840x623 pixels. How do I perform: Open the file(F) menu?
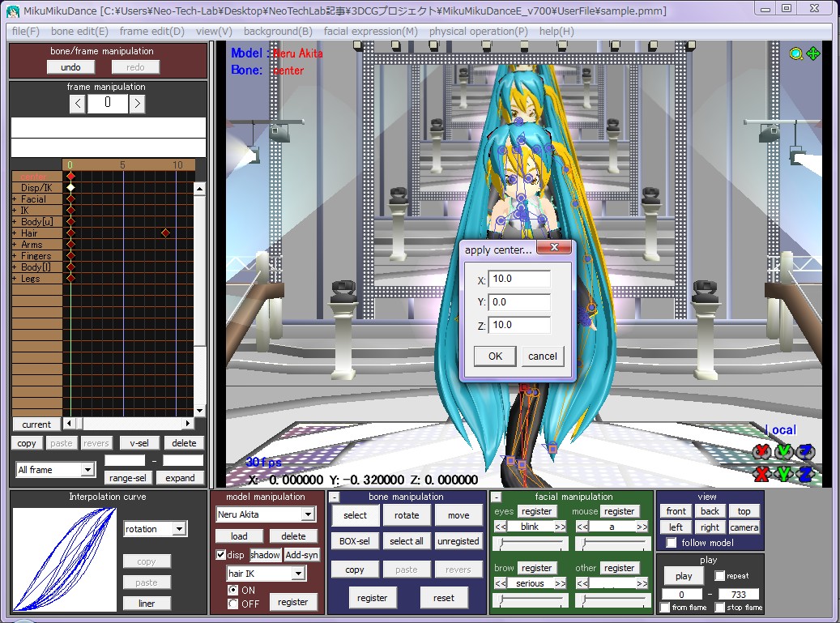point(26,31)
